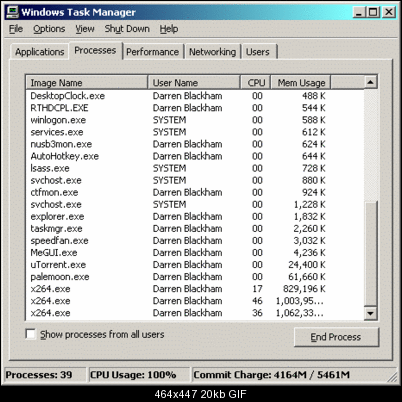Select svchost.exe using 880 K memory

pyautogui.click(x=195, y=180)
